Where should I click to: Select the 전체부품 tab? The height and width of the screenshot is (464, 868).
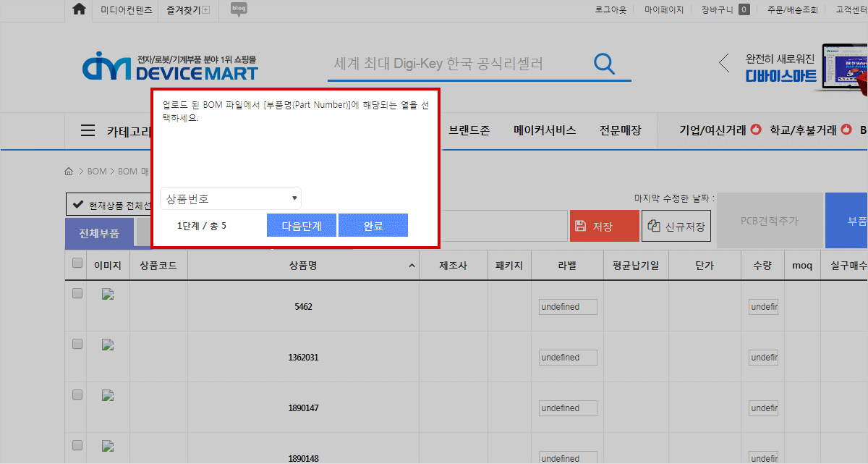[99, 234]
